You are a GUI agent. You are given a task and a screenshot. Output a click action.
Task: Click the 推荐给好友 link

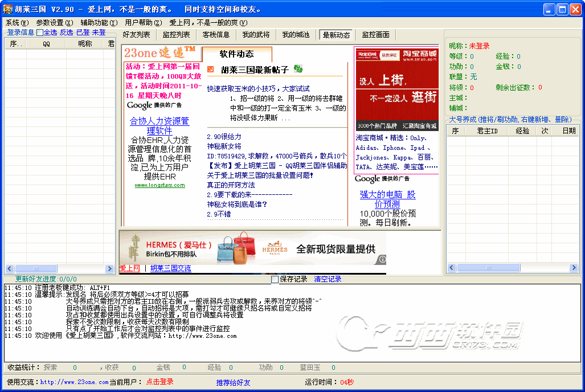tap(233, 382)
